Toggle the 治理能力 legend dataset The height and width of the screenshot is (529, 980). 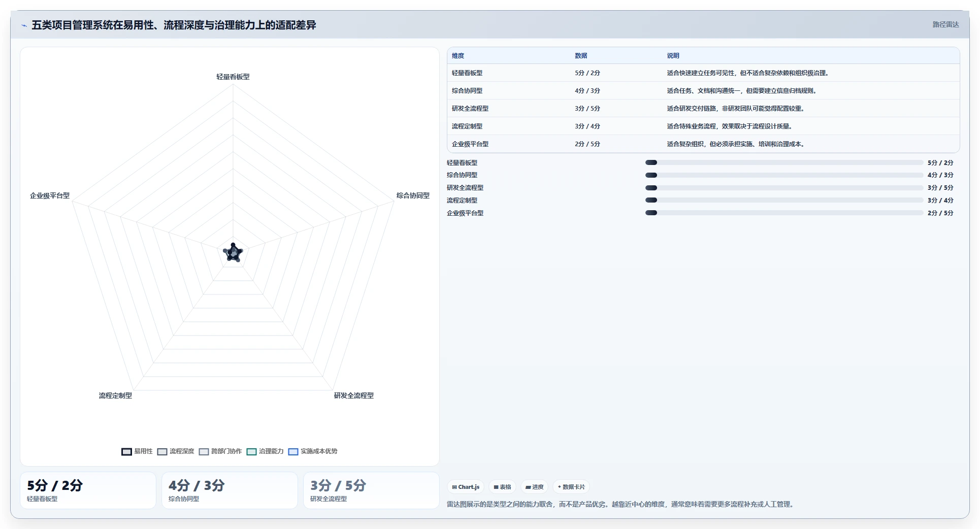(265, 451)
